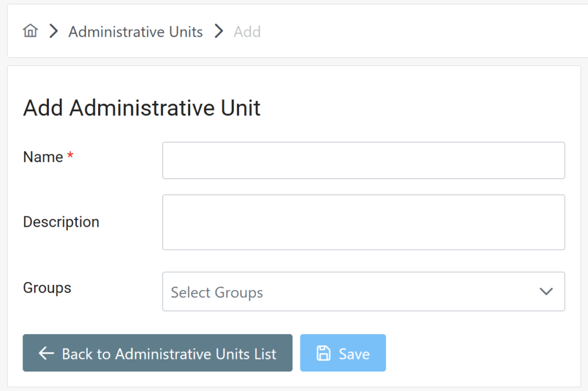Click the Description field label
Screen dimensions: 588x391
coord(61,222)
